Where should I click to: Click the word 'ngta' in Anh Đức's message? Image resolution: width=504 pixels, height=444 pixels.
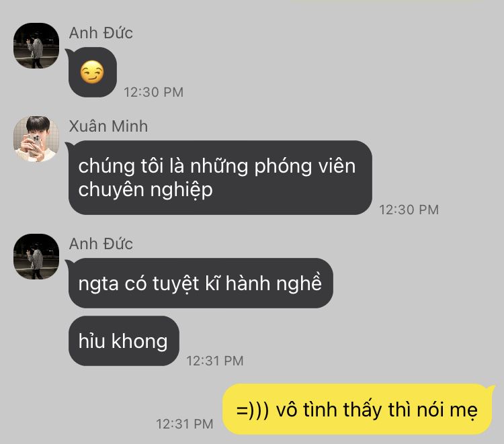pyautogui.click(x=98, y=284)
